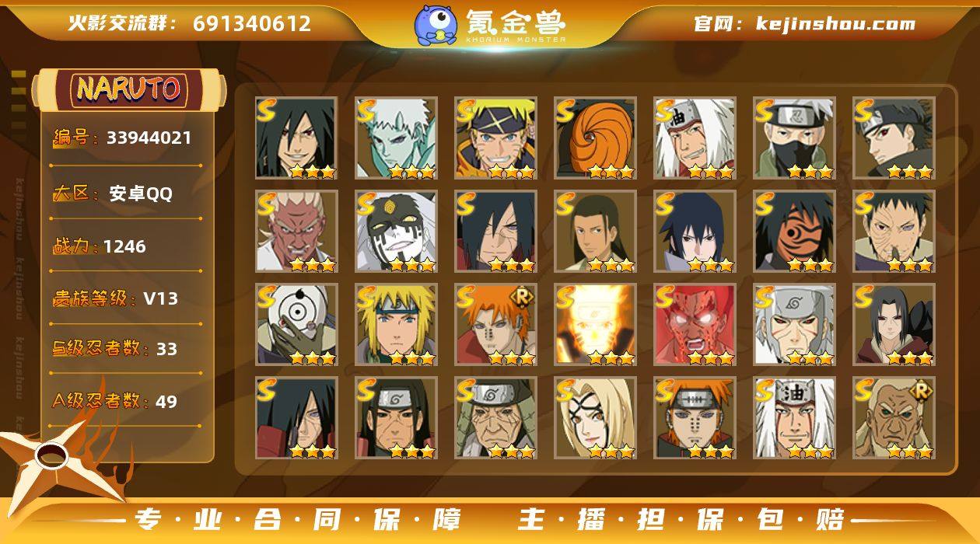Click the group number 691340612
The height and width of the screenshot is (544, 980).
pos(252,23)
